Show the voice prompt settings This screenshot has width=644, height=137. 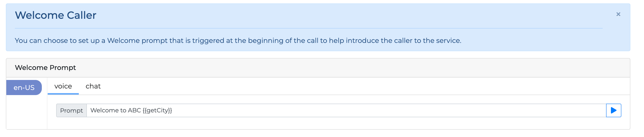(x=63, y=86)
